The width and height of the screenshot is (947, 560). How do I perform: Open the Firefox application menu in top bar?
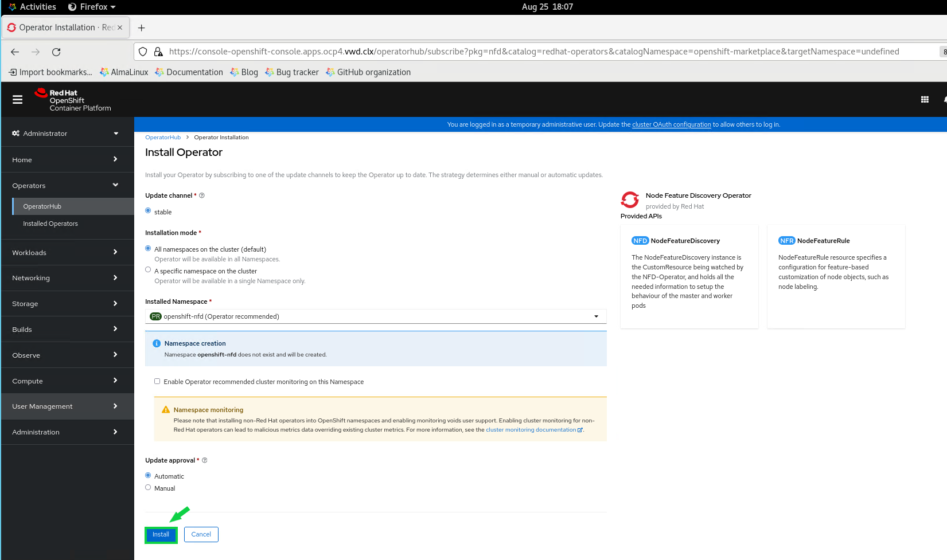[92, 7]
